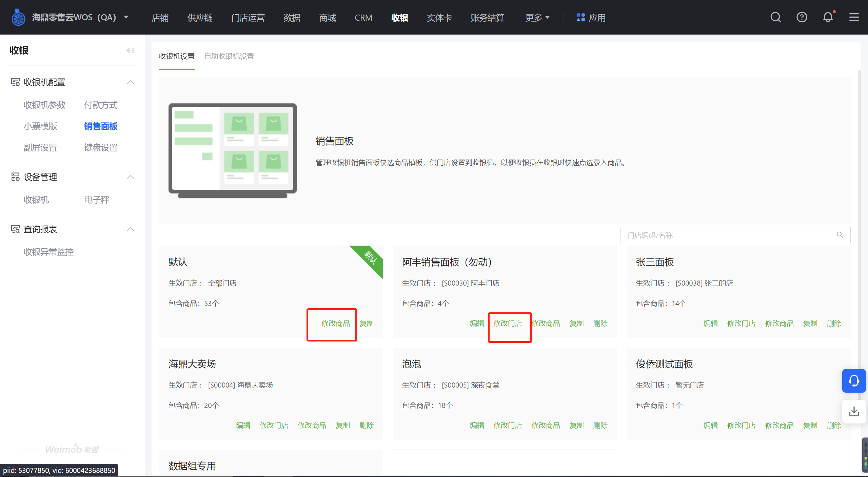The height and width of the screenshot is (477, 868).
Task: Collapse the 收银机配置 section chevron
Action: [131, 82]
